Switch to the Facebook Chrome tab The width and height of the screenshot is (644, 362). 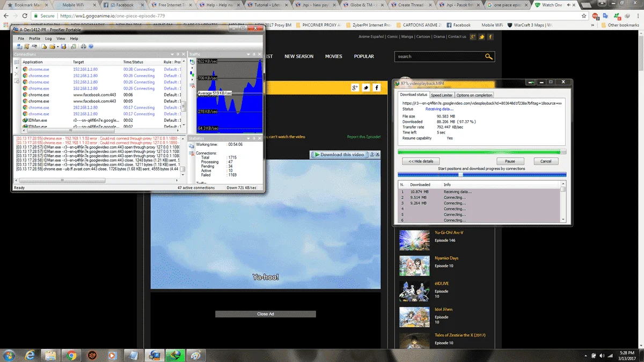click(123, 4)
